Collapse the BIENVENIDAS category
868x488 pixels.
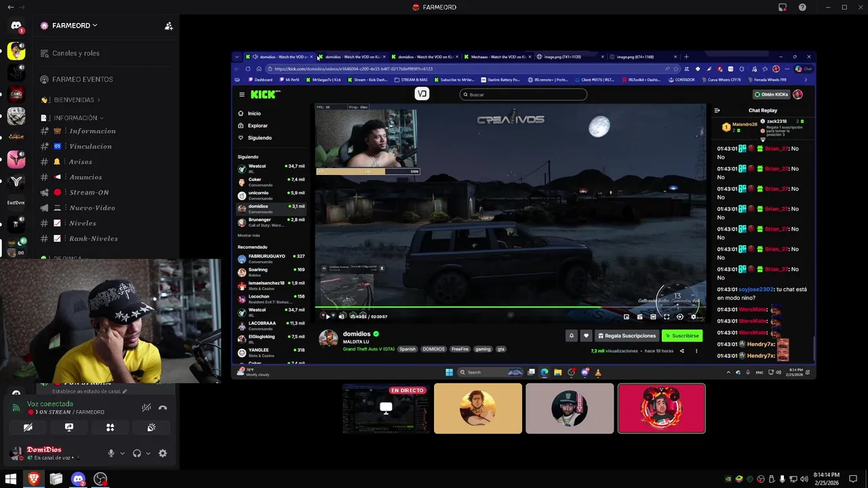tap(71, 100)
